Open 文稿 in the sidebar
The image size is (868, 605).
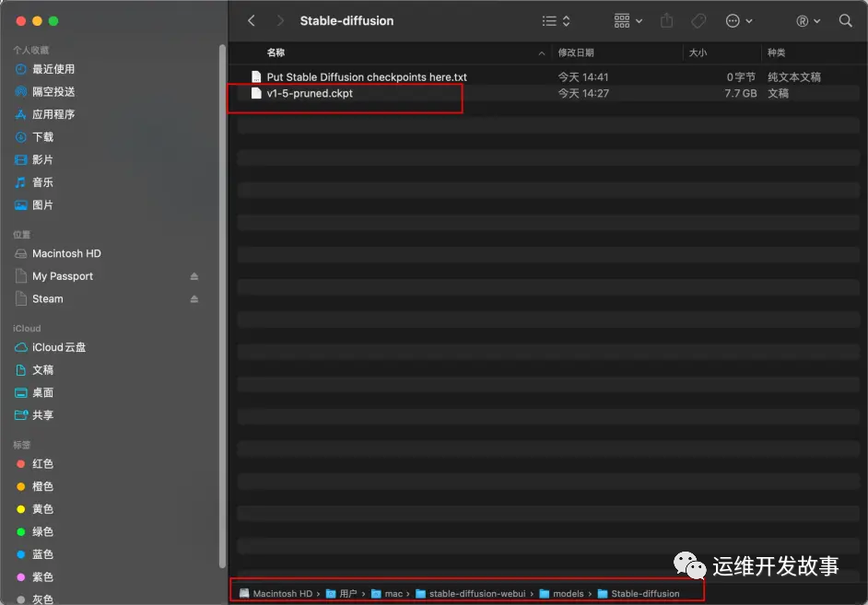click(42, 370)
